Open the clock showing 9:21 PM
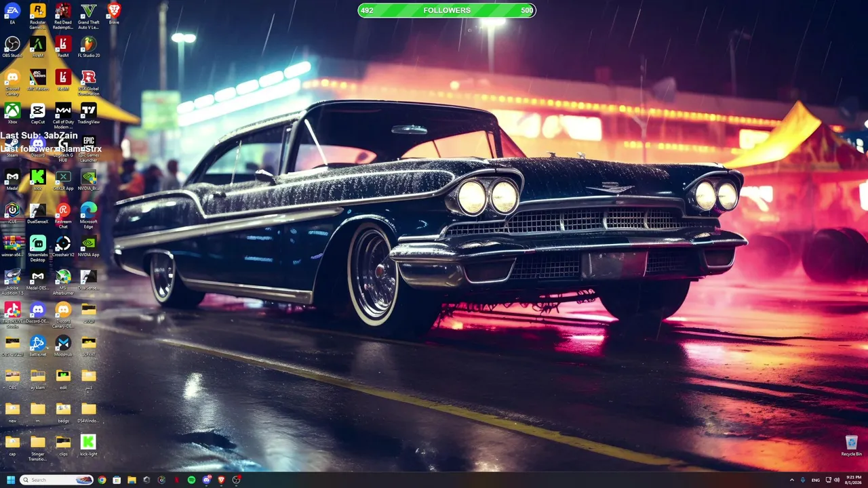The image size is (868, 488). coord(853,480)
